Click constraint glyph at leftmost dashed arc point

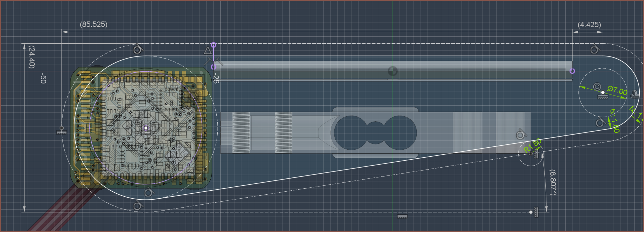pyautogui.click(x=62, y=131)
